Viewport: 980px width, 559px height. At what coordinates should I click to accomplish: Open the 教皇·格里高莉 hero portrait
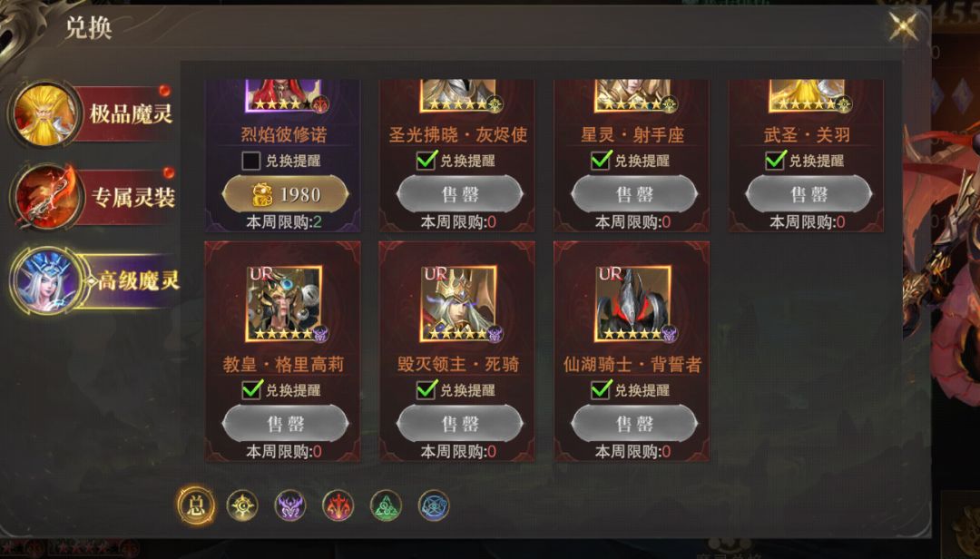click(284, 304)
